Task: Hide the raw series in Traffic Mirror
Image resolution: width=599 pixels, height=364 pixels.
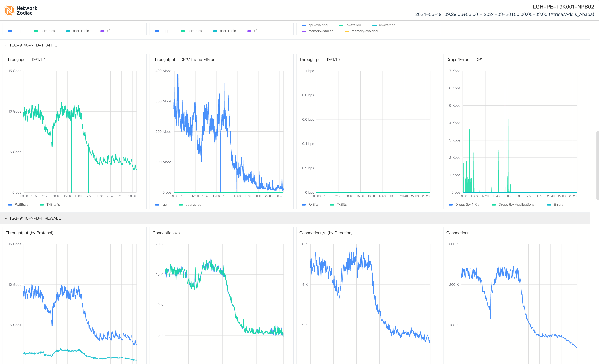Action: coord(164,204)
